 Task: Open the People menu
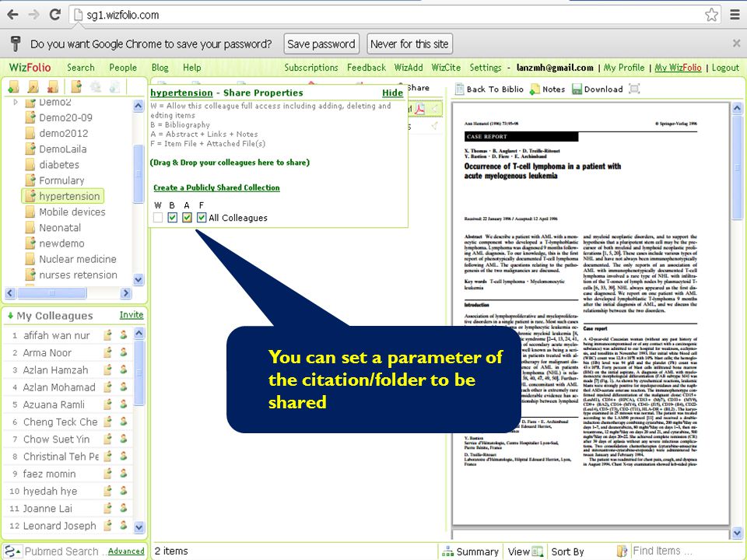click(x=123, y=68)
